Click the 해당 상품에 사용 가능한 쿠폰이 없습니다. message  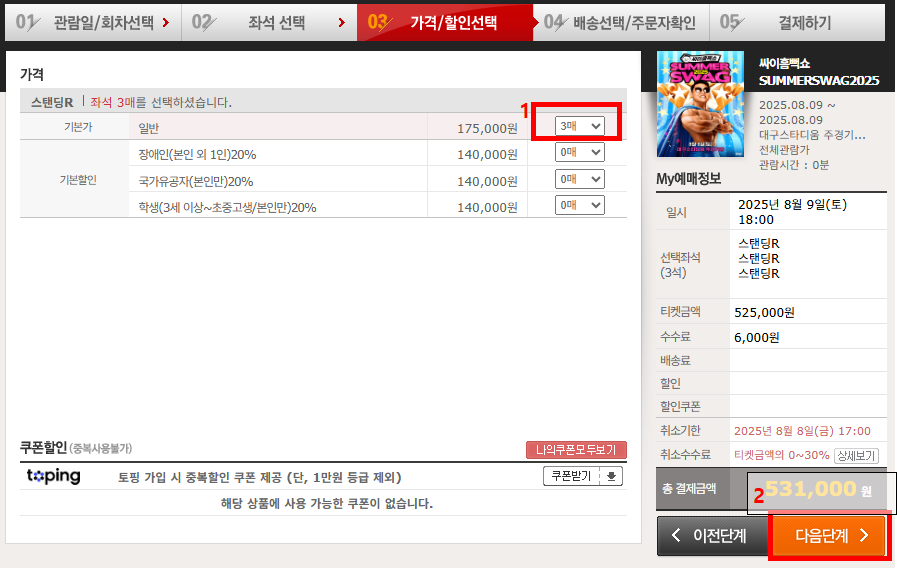tap(327, 503)
